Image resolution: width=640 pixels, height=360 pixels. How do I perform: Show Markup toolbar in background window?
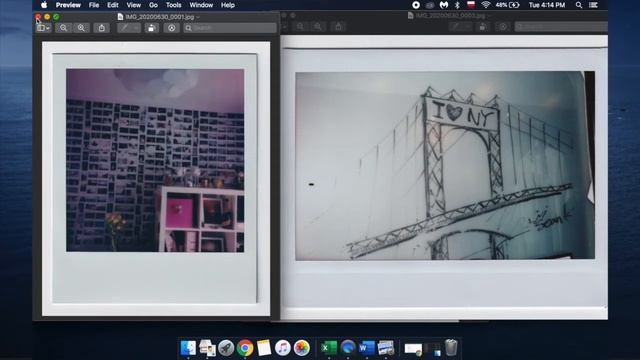pyautogui.click(x=503, y=27)
